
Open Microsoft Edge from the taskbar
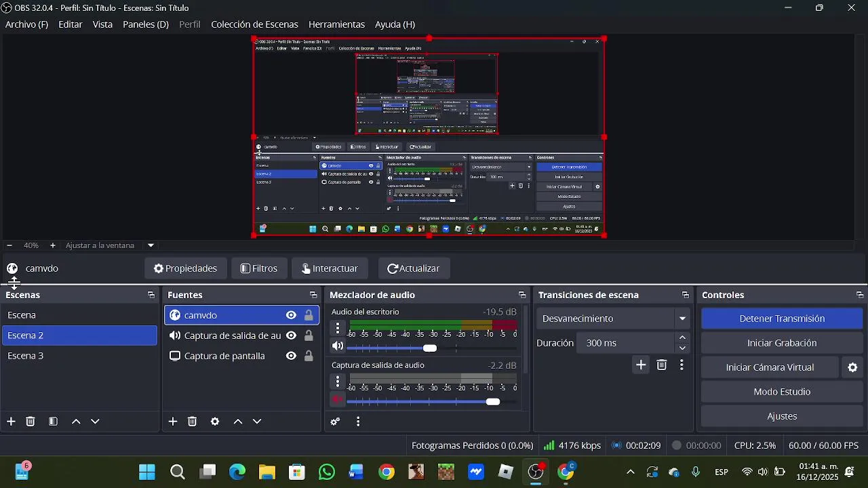[237, 472]
